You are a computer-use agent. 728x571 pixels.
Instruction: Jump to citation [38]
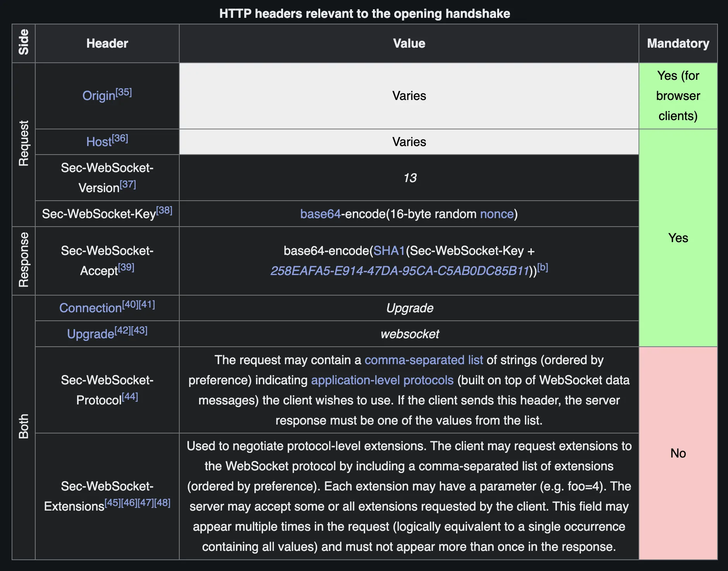164,210
